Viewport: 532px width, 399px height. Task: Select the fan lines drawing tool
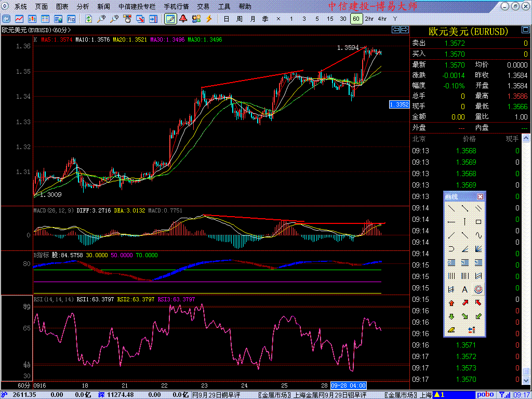tap(478, 249)
